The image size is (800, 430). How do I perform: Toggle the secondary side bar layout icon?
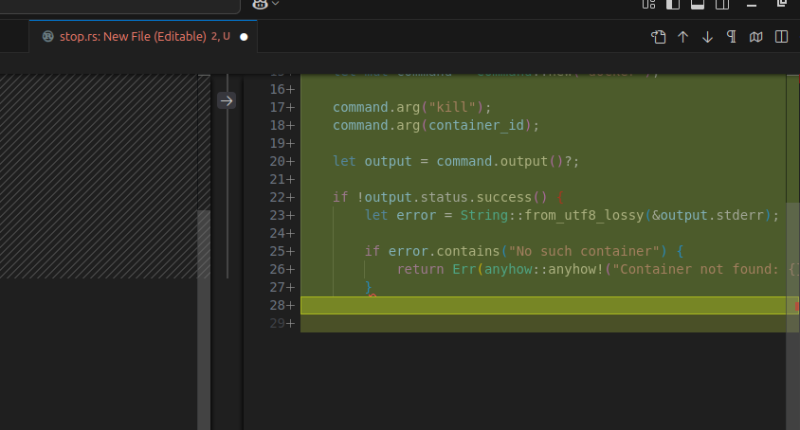[x=721, y=4]
